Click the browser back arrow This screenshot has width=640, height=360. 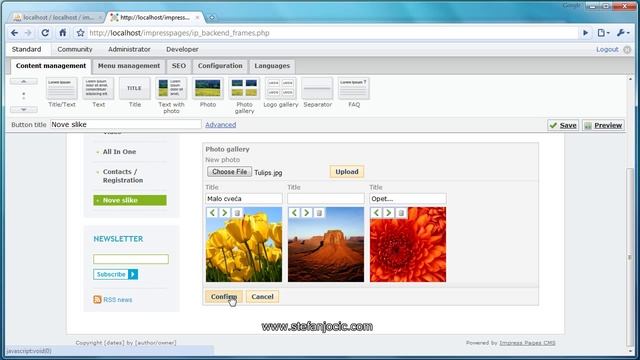point(15,33)
